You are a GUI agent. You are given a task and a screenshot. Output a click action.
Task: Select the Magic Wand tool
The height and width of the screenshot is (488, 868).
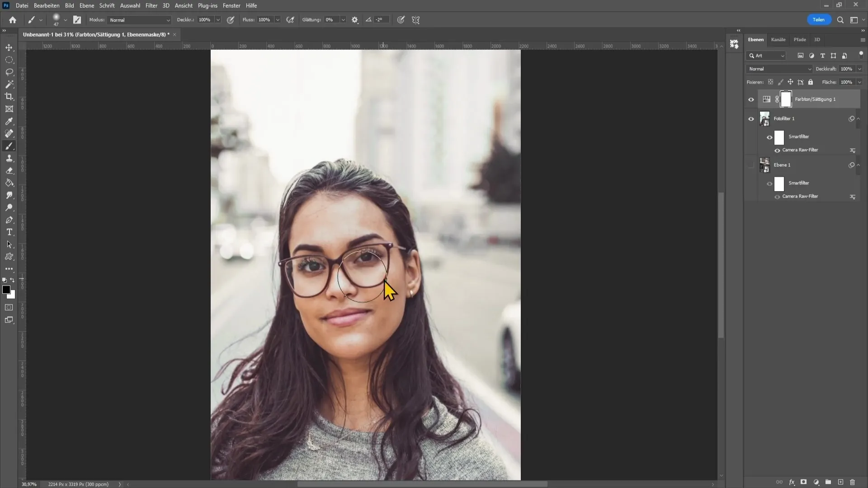pyautogui.click(x=9, y=84)
